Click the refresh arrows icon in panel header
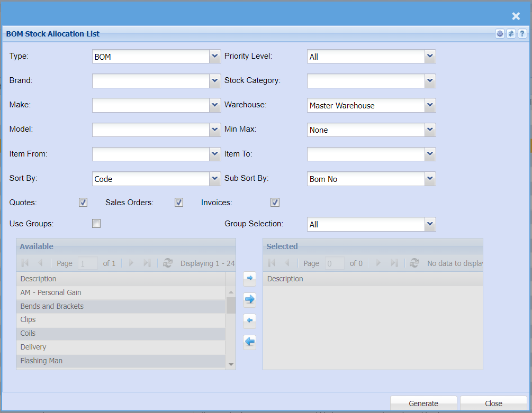Image resolution: width=532 pixels, height=413 pixels. click(511, 34)
